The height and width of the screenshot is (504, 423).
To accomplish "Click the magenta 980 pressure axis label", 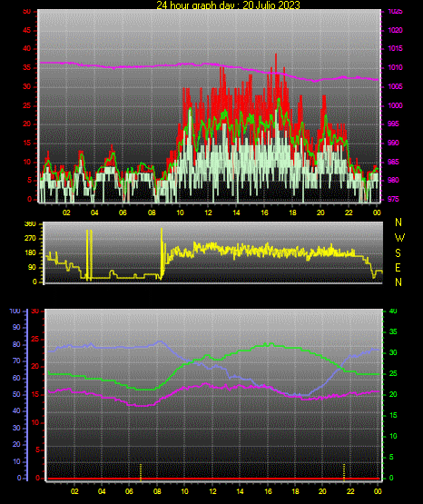I will (393, 180).
